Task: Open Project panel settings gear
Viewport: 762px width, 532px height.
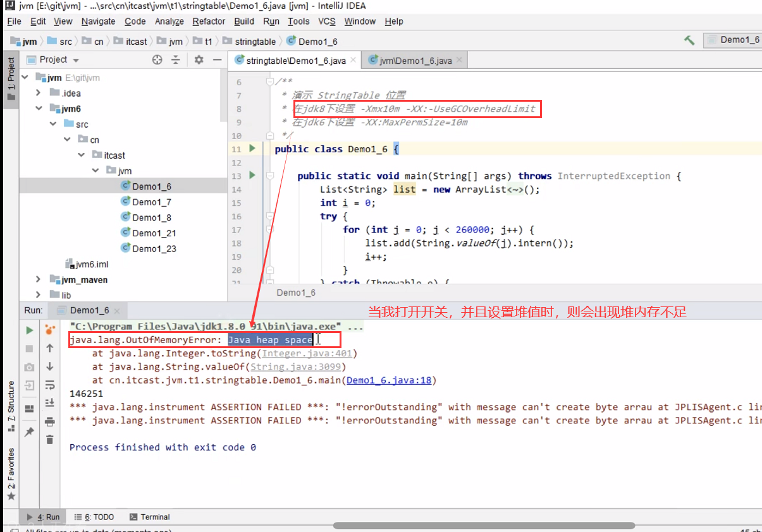Action: coord(199,59)
